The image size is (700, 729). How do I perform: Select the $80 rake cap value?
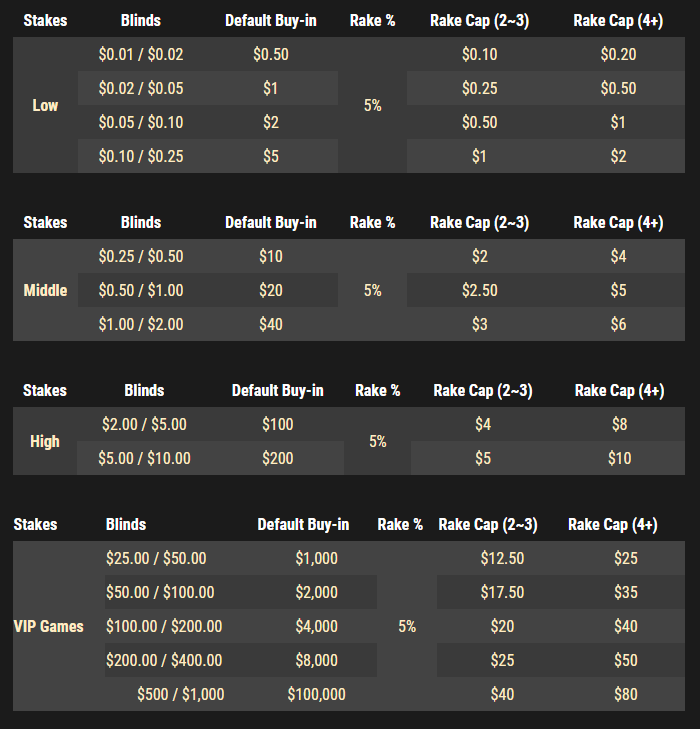[626, 695]
